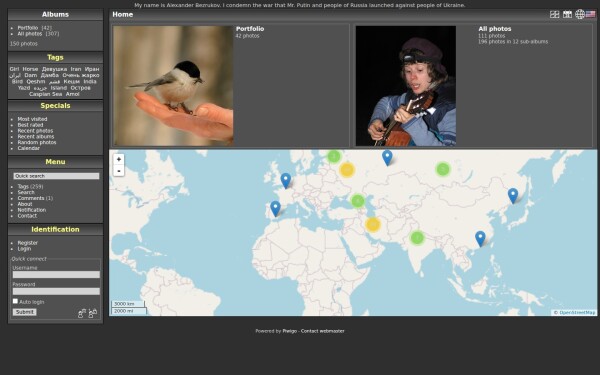Open the Notification link
This screenshot has height=375, width=600.
(x=32, y=210)
